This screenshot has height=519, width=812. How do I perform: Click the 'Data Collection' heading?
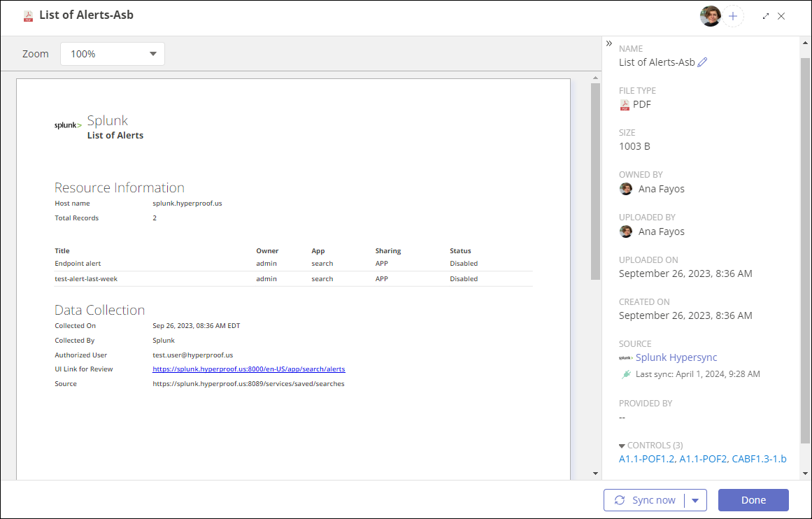click(x=99, y=310)
